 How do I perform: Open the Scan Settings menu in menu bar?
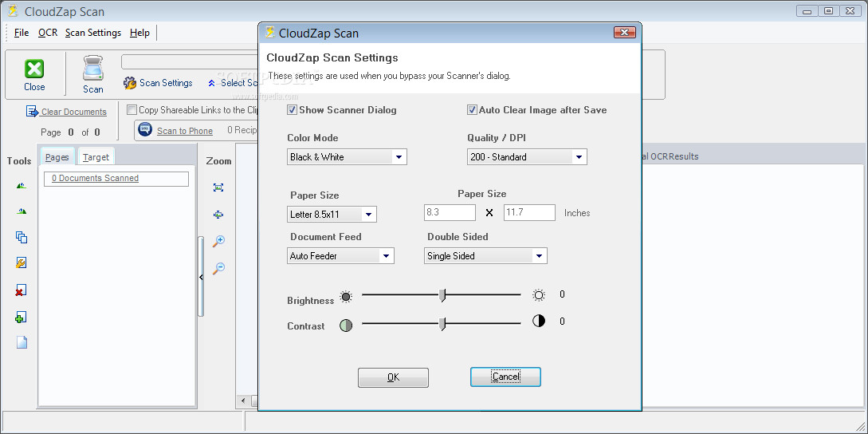93,33
